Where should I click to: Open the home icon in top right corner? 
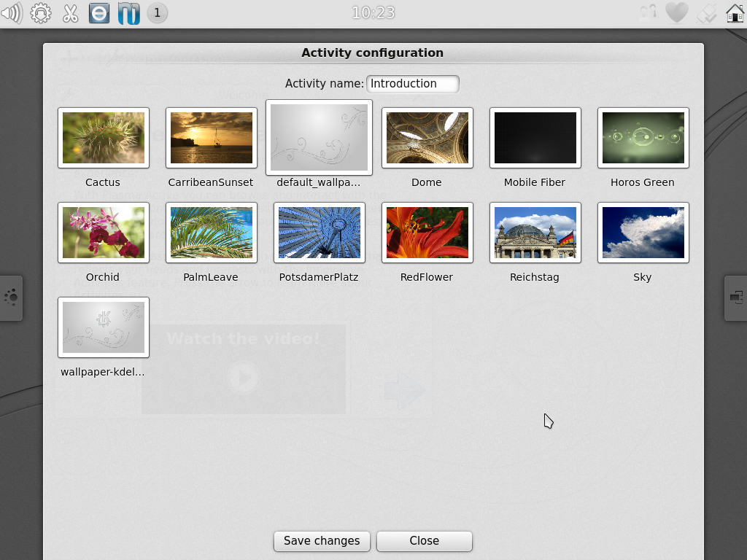(735, 12)
